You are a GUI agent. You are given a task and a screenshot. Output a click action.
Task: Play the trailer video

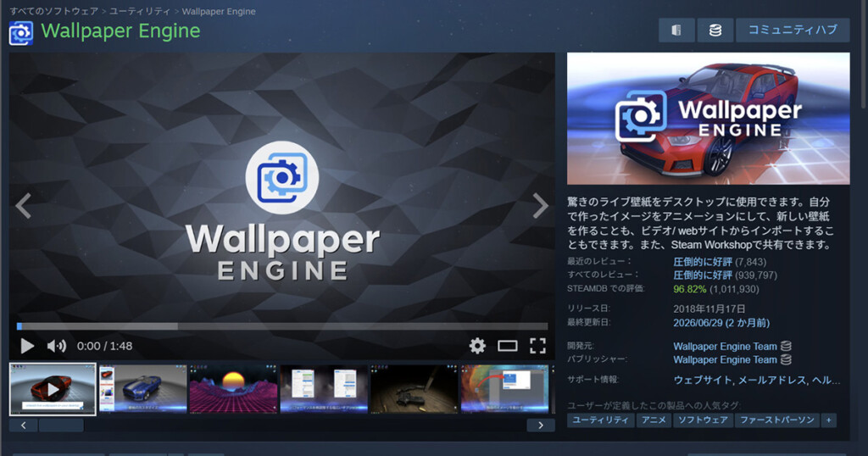26,346
